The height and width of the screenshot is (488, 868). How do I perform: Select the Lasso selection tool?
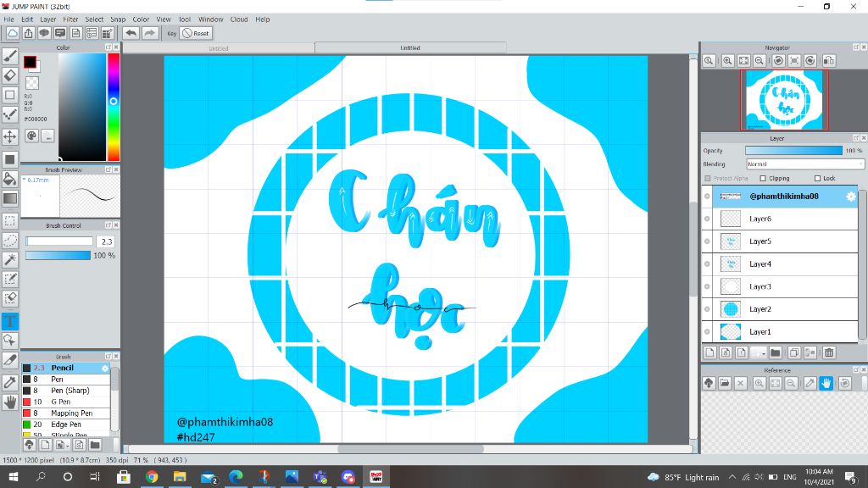click(10, 240)
